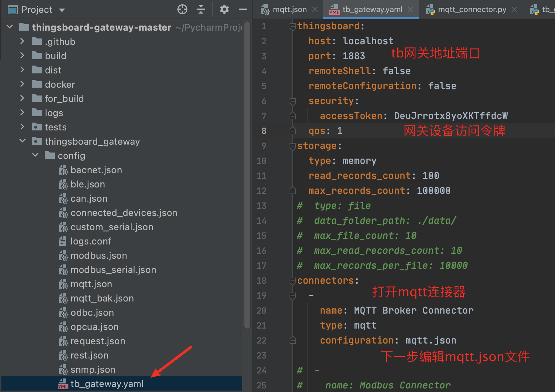The image size is (555, 392).
Task: Select request.json file
Action: pyautogui.click(x=98, y=341)
